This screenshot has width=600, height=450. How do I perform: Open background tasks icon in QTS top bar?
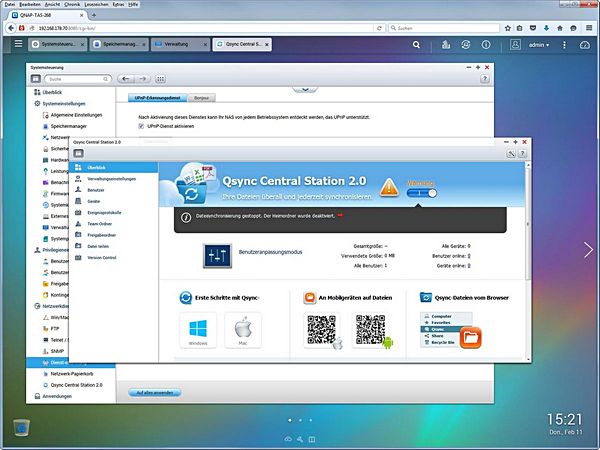click(446, 45)
